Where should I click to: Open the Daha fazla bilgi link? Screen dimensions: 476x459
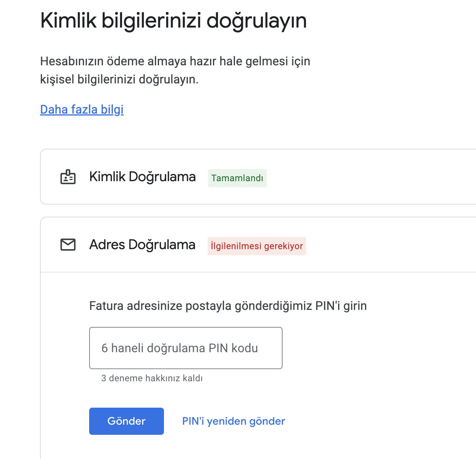point(82,109)
